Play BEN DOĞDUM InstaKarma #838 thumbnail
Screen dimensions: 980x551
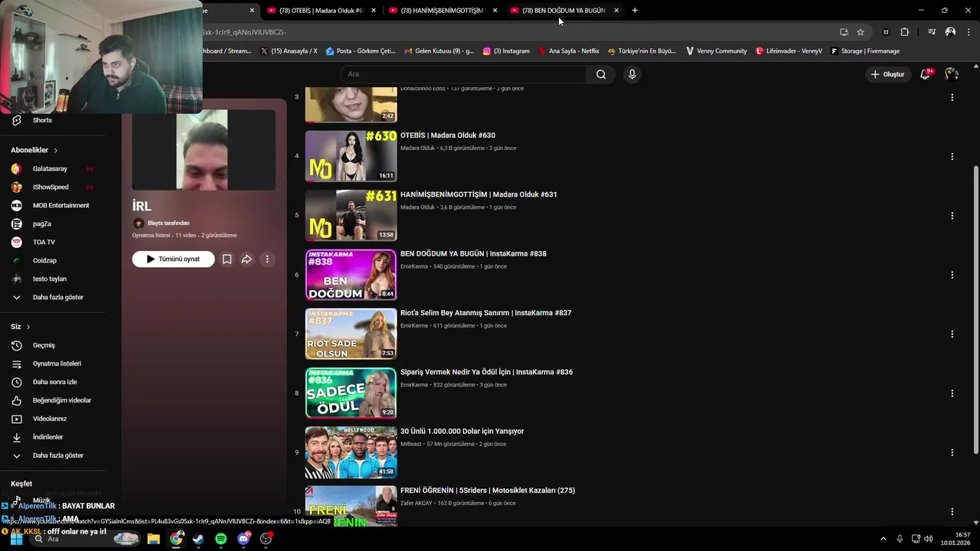(x=351, y=275)
